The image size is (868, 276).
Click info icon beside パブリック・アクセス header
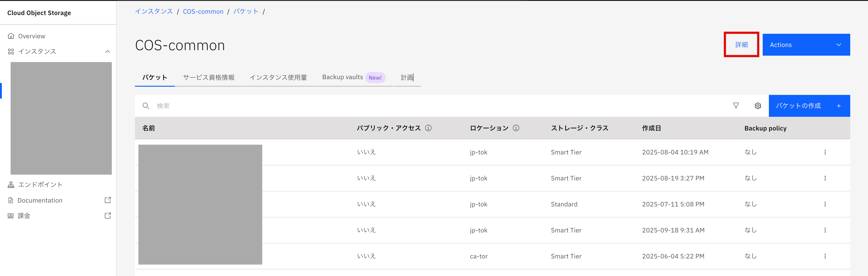tap(428, 128)
